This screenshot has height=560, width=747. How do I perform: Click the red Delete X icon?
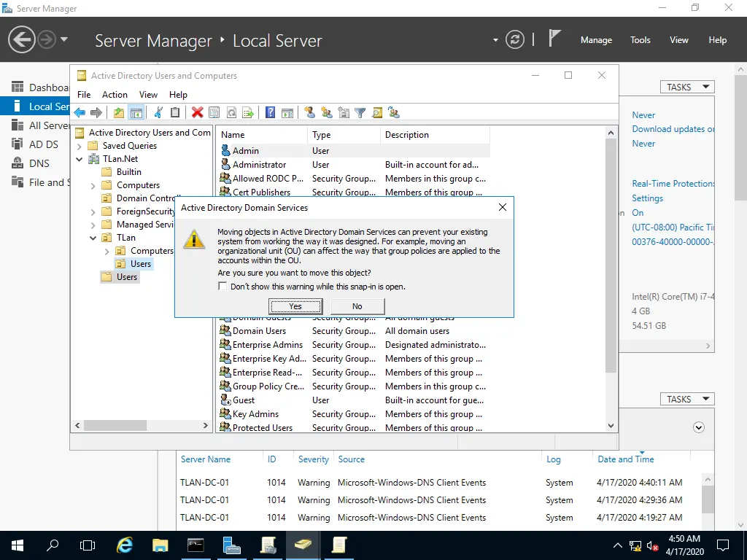[197, 113]
